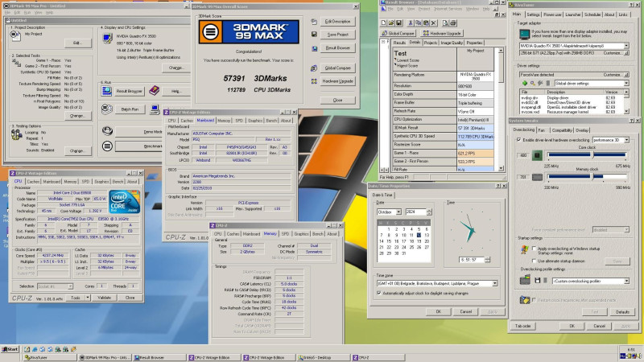Viewport: 644px width, 362px height.
Task: Click the floppy icon next to Save Project
Action: pyautogui.click(x=314, y=35)
